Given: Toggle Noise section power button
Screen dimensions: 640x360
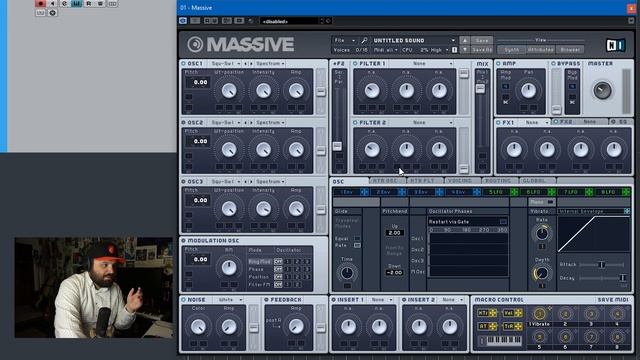Looking at the screenshot, I should (183, 300).
